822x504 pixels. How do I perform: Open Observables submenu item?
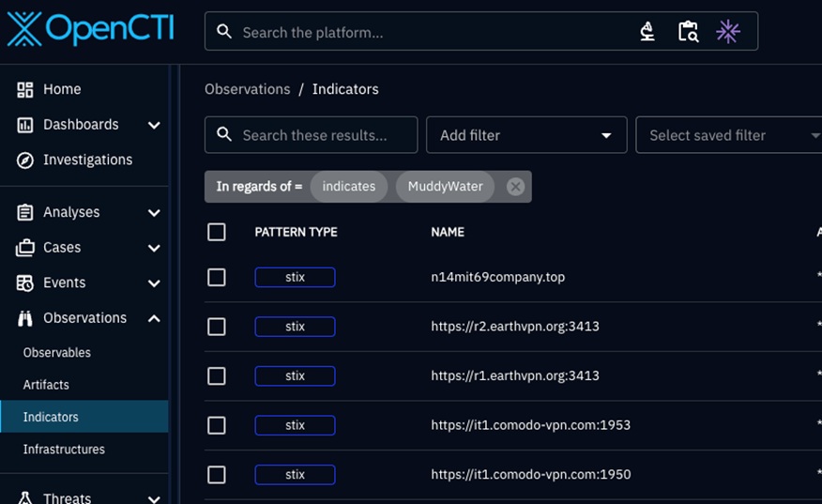click(x=56, y=353)
